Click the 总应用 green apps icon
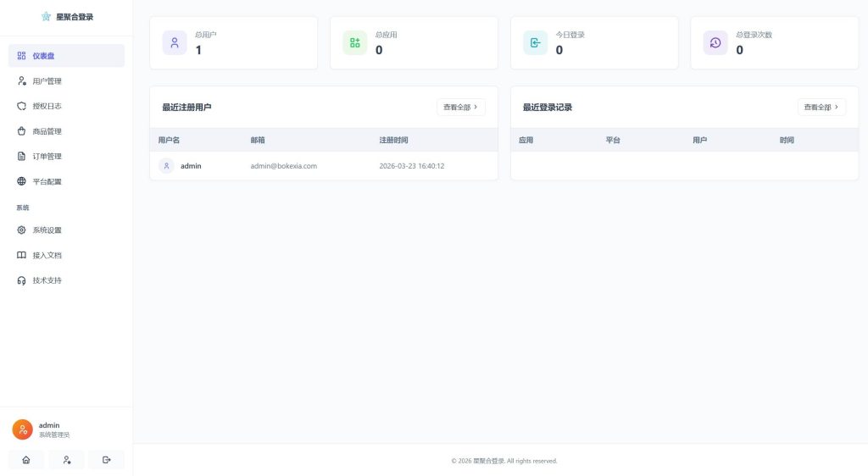Viewport: 868px width, 476px height. [x=355, y=42]
